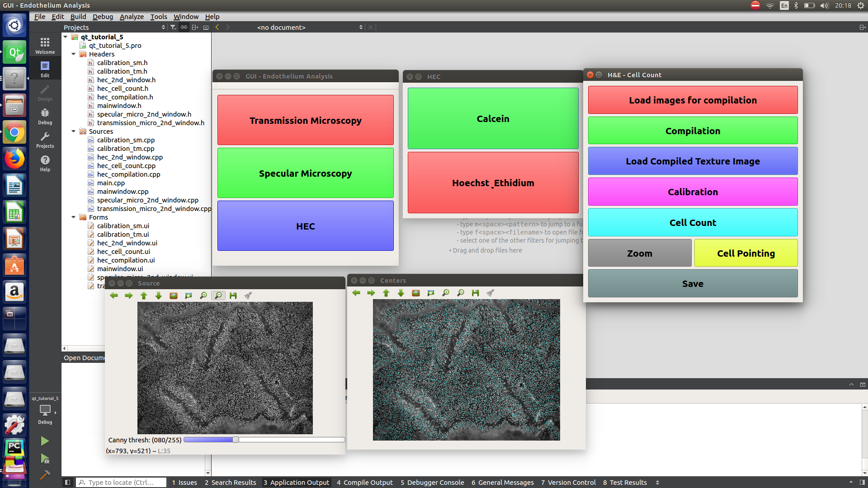Click the refresh icon in Projects panel toolbar
The height and width of the screenshot is (488, 868).
pyautogui.click(x=184, y=28)
